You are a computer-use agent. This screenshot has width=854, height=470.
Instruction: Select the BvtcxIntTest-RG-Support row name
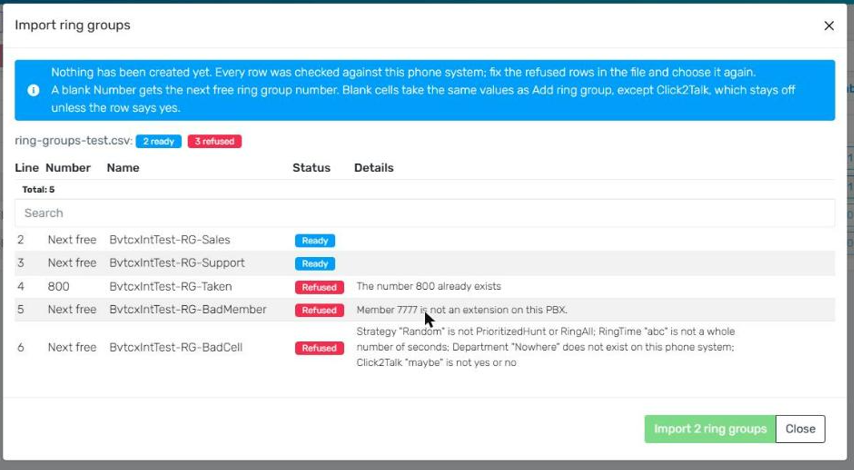177,263
